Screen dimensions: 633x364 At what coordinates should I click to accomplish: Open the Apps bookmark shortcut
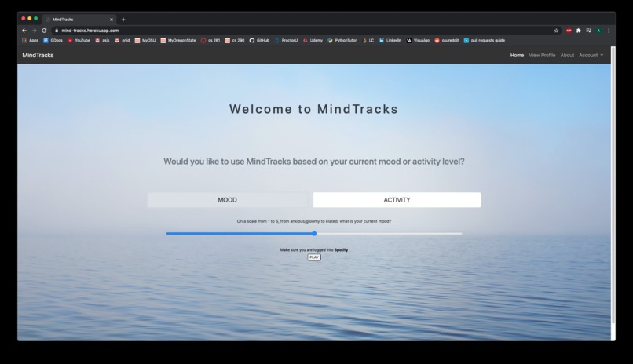[x=31, y=40]
